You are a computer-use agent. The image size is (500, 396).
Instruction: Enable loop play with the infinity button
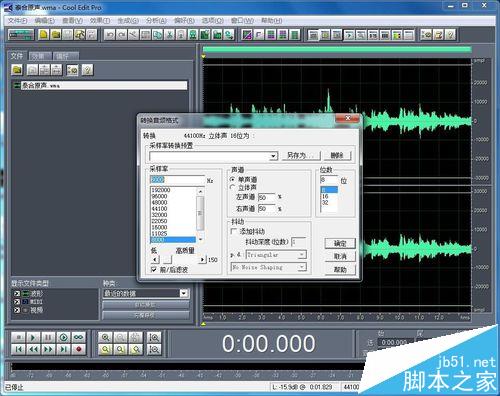click(79, 337)
